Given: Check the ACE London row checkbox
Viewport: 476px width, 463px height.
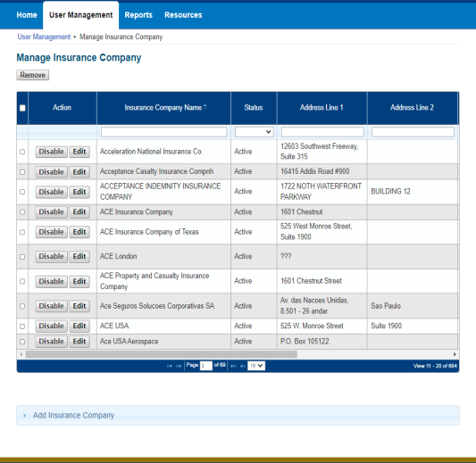Looking at the screenshot, I should point(22,257).
